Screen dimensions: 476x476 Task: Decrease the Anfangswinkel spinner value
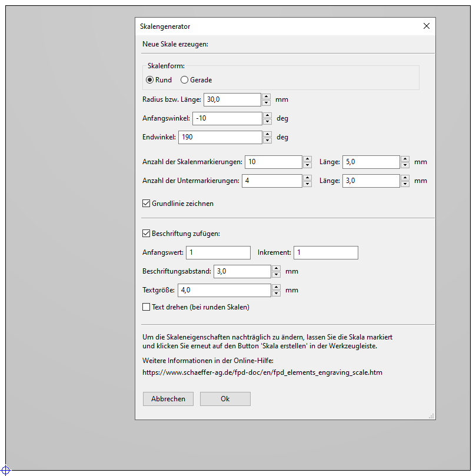point(267,122)
